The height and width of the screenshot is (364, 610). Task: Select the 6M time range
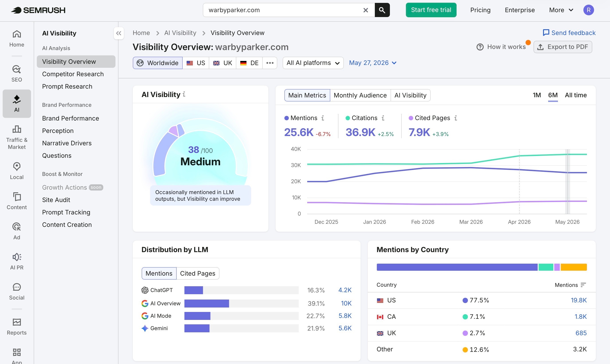(553, 95)
